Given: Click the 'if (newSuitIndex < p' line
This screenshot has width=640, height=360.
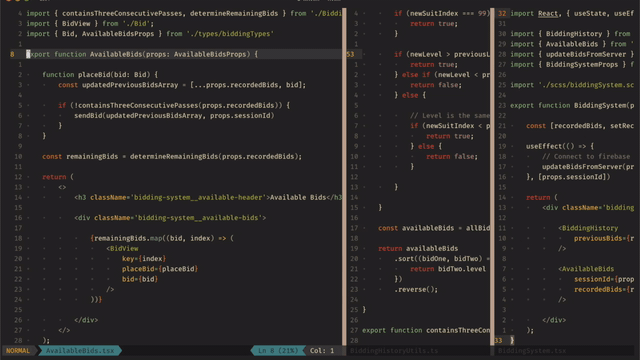Looking at the screenshot, I should click(450, 126).
